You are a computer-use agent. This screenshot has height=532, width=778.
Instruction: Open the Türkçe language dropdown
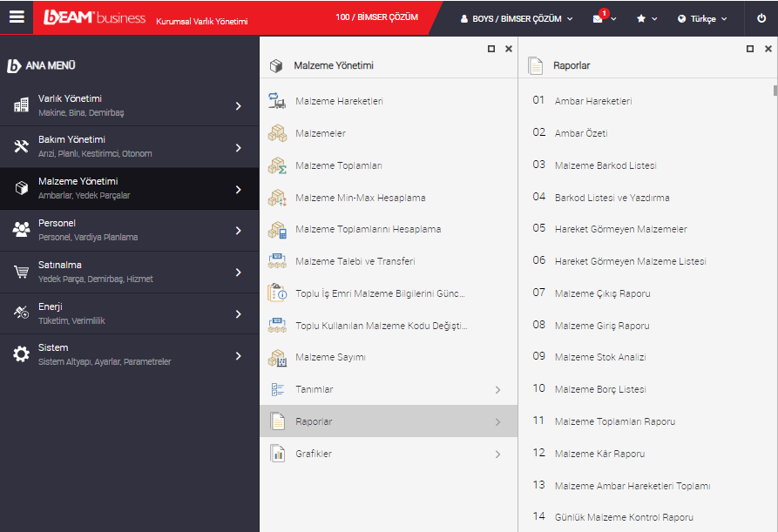pyautogui.click(x=701, y=18)
